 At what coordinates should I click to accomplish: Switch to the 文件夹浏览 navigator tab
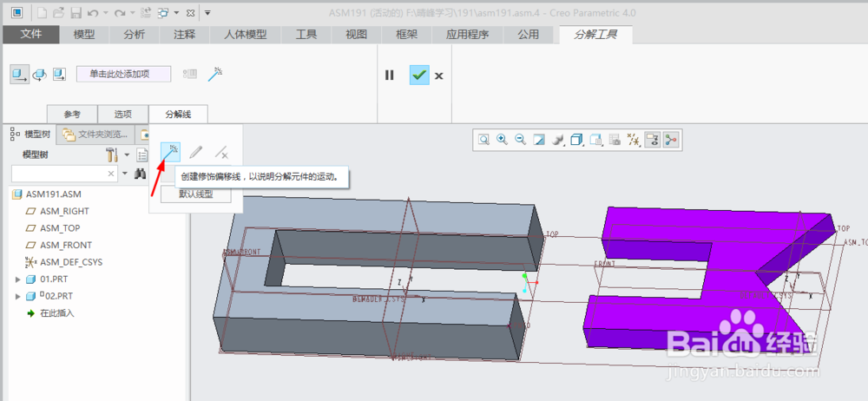point(95,134)
